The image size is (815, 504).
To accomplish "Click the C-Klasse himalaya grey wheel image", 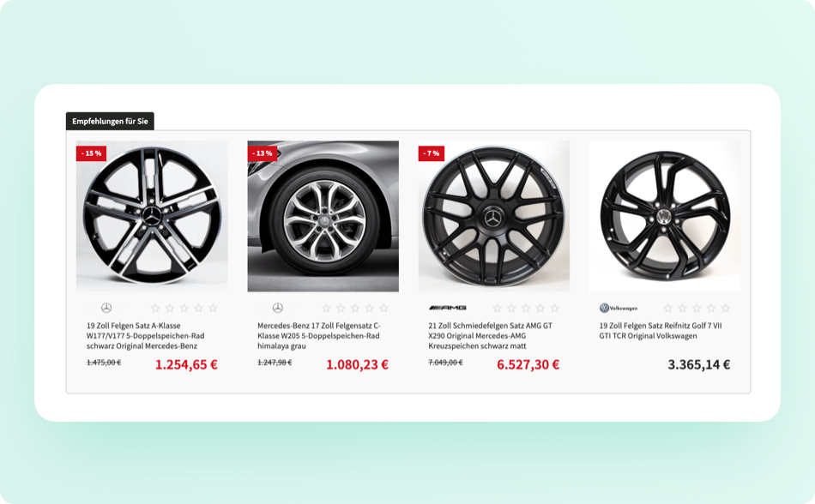I will 323,216.
